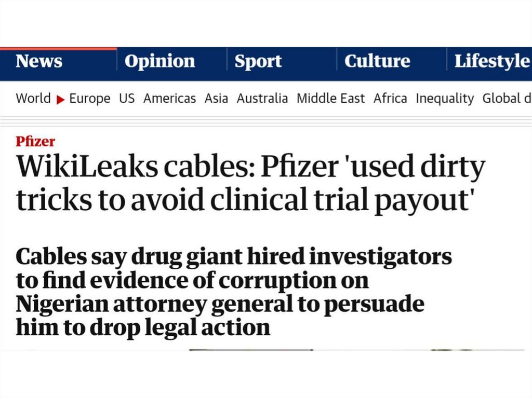Click the WikiLeaks cables Pfizer headline

(250, 183)
